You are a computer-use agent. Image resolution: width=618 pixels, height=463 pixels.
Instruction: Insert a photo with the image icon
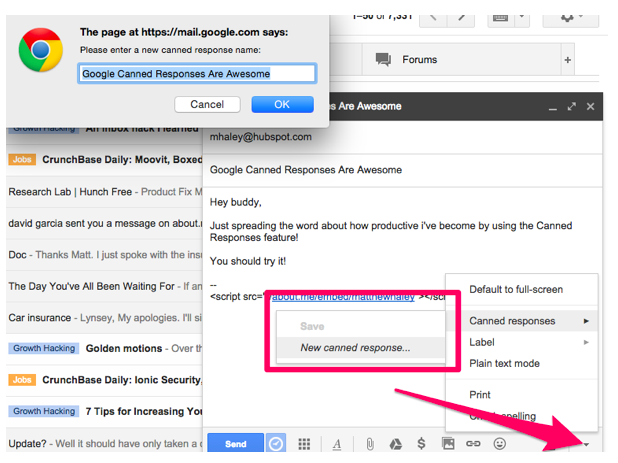tap(448, 444)
